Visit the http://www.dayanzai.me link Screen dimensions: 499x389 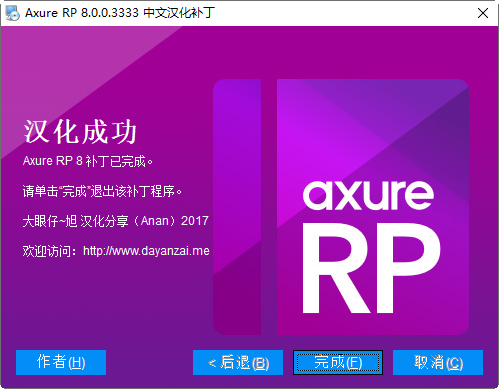146,251
